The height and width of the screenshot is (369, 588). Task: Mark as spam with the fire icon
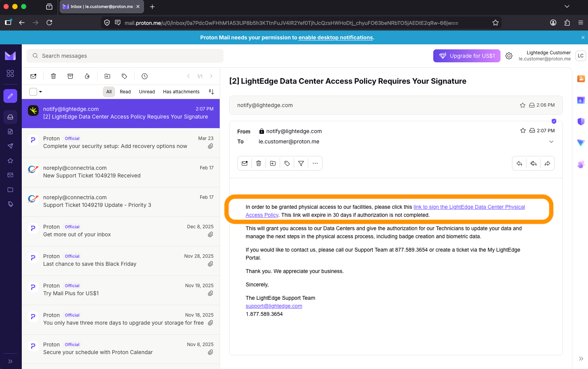coord(87,76)
